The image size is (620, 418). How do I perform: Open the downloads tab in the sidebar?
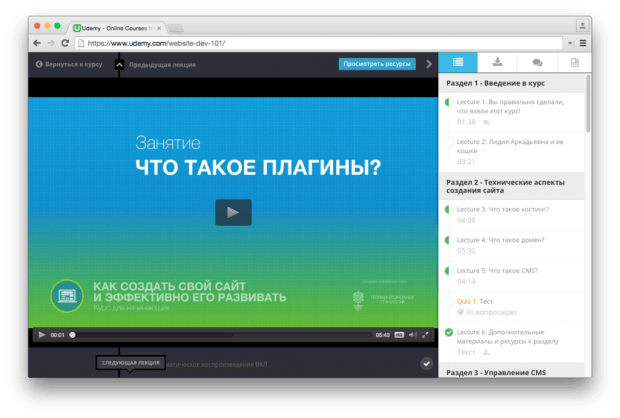pos(497,63)
